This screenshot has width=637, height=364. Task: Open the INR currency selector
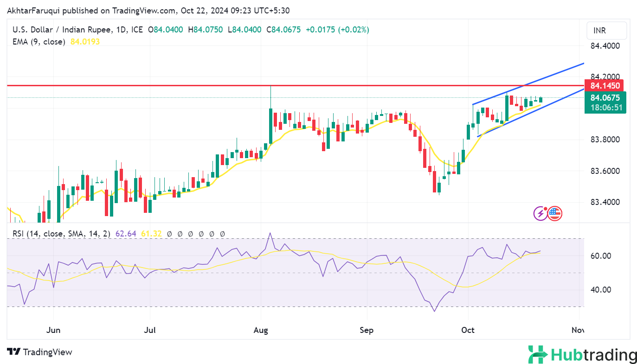606,31
